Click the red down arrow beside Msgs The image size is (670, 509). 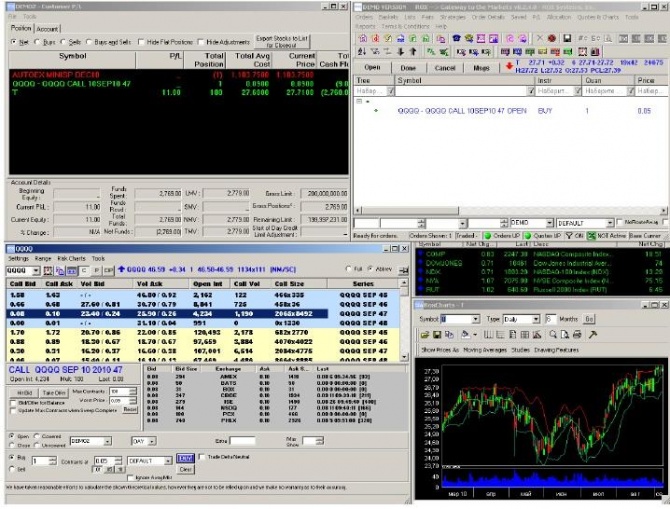click(509, 66)
